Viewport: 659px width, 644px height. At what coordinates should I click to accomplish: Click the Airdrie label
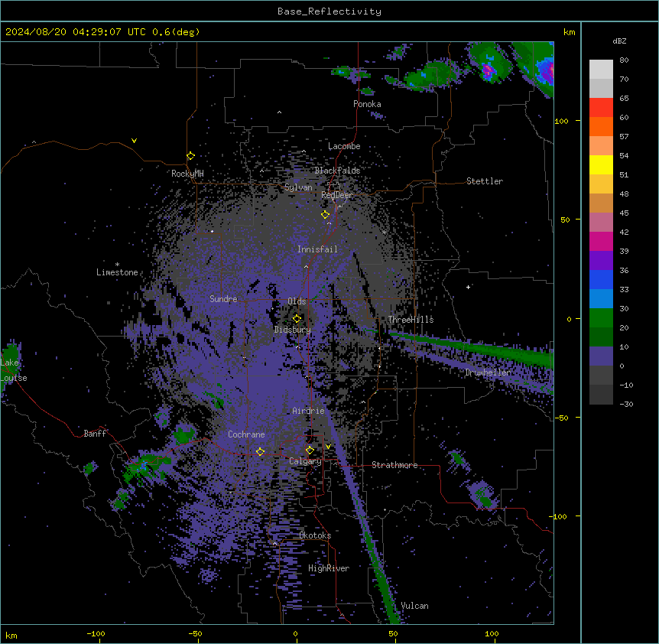(x=308, y=411)
